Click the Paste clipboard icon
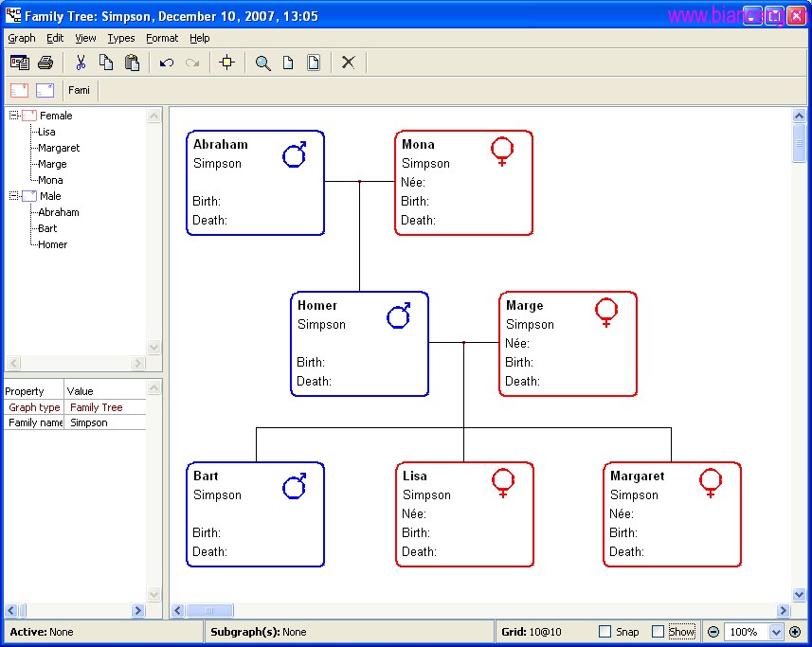 coord(132,63)
